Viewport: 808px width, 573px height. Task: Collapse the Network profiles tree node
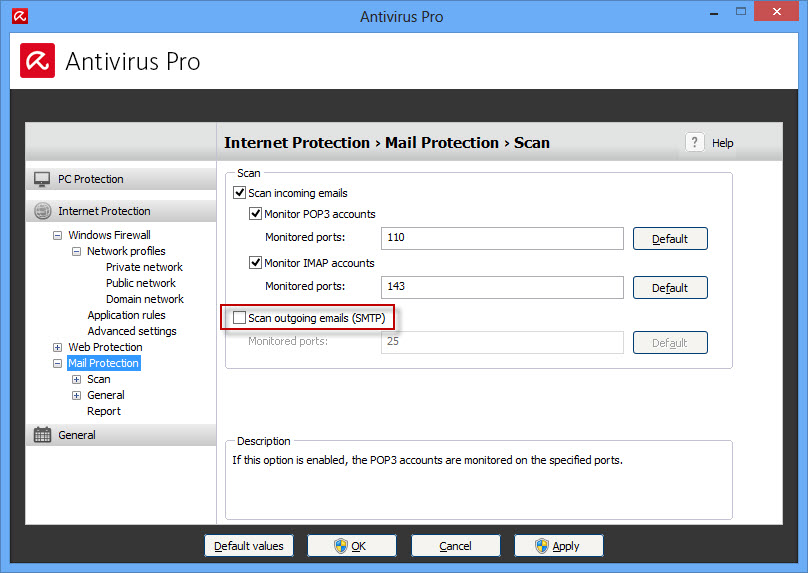[76, 251]
